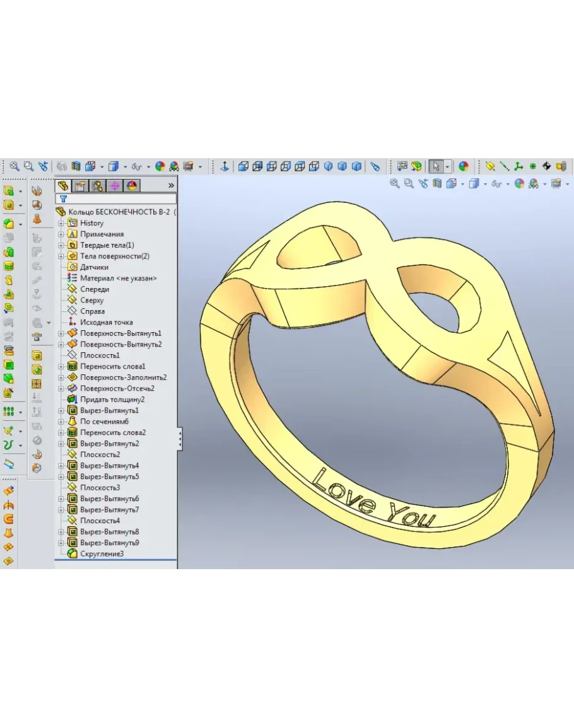The height and width of the screenshot is (728, 574).
Task: Open the FeatureManager design tree tab
Action: [62, 185]
